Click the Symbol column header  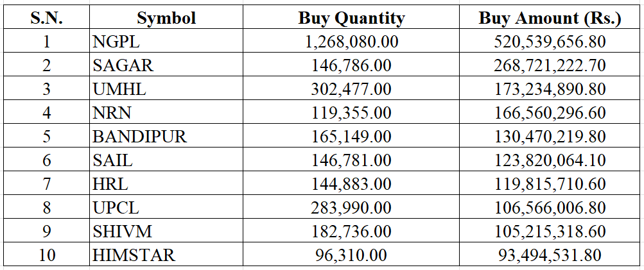click(x=166, y=18)
